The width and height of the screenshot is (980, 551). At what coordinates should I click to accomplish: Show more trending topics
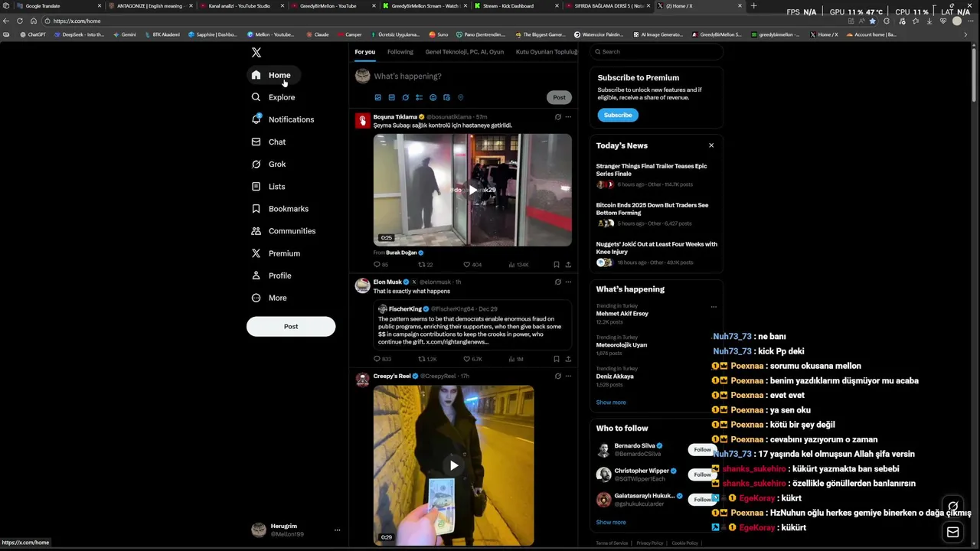[611, 402]
